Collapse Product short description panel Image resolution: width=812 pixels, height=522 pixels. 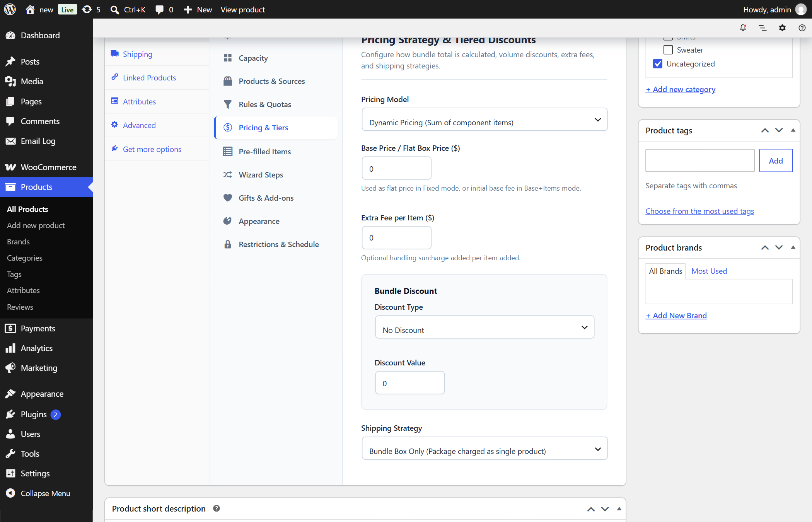pos(619,509)
